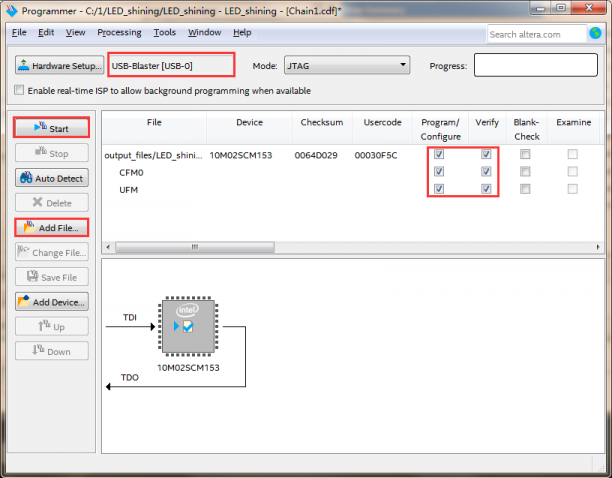The width and height of the screenshot is (612, 478).
Task: Click the scroll left arrow of file list
Action: coord(108,247)
